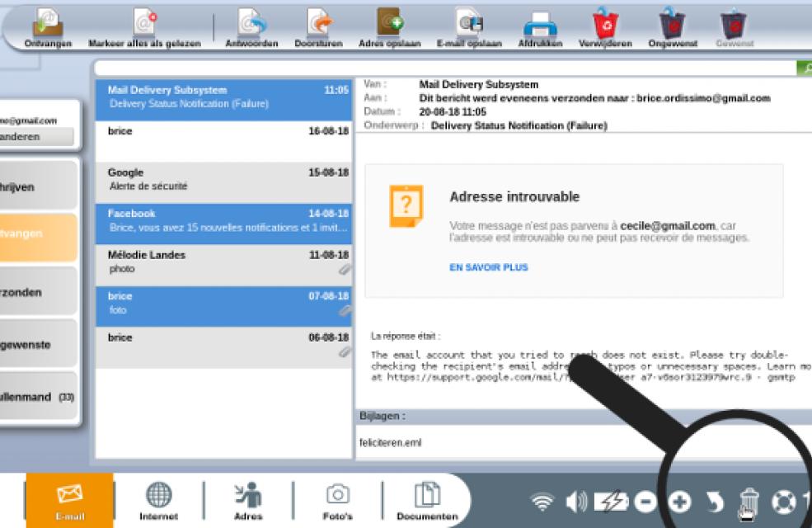Open the Google Alerte de sécurité email
The height and width of the screenshot is (528, 812).
pyautogui.click(x=223, y=182)
